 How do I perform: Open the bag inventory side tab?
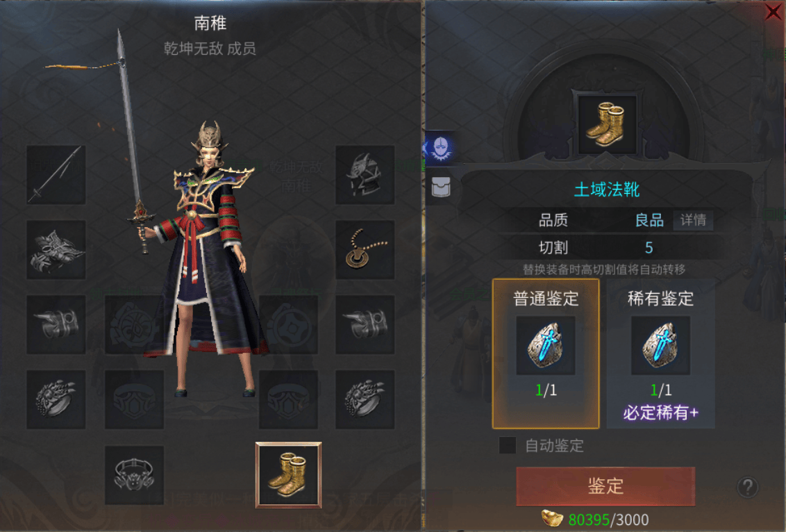pos(441,187)
